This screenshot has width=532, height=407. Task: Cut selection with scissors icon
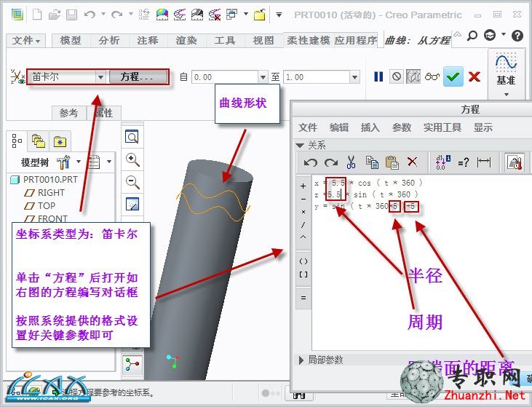[x=351, y=162]
